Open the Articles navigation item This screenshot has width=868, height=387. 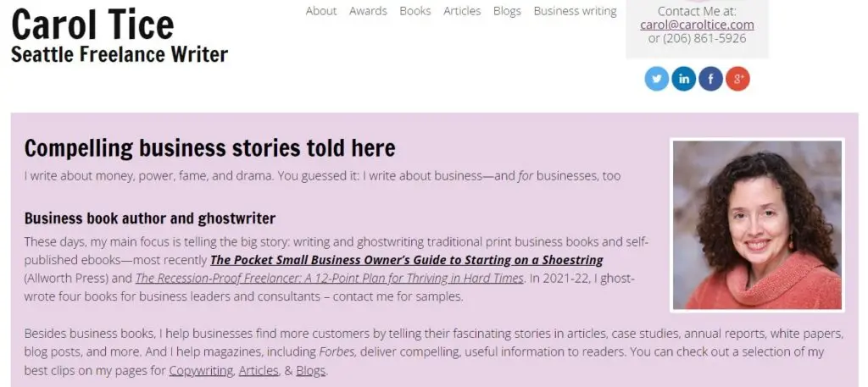coord(462,11)
